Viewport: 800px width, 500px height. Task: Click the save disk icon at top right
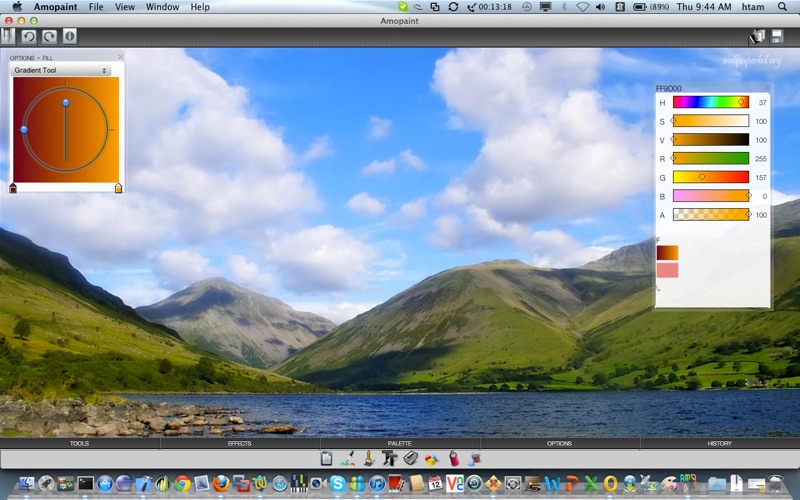(777, 36)
